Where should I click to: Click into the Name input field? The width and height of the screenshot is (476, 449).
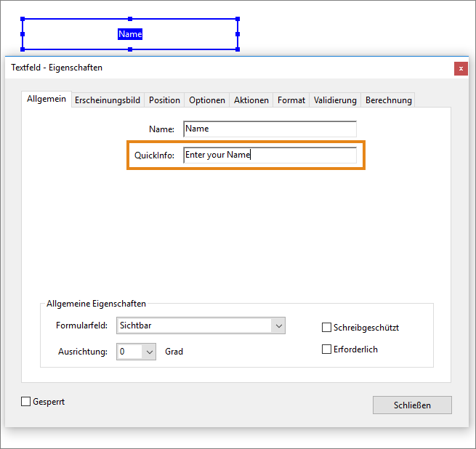pos(270,129)
